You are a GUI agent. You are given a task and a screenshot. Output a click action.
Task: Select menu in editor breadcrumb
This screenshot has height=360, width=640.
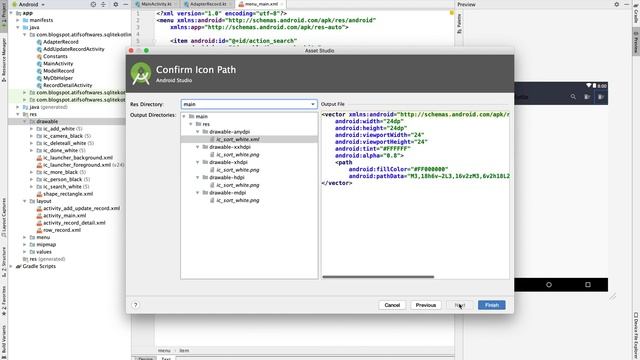pos(164,351)
